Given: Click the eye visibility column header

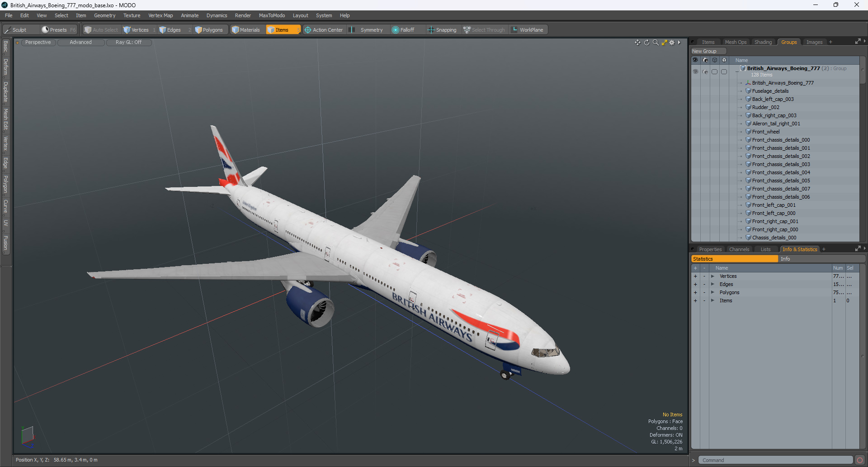Looking at the screenshot, I should [695, 60].
